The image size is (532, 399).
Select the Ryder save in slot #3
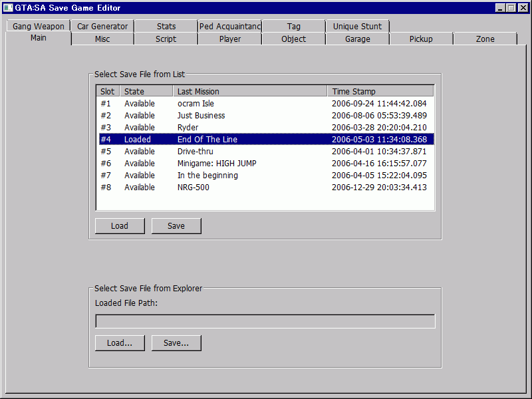(x=267, y=127)
